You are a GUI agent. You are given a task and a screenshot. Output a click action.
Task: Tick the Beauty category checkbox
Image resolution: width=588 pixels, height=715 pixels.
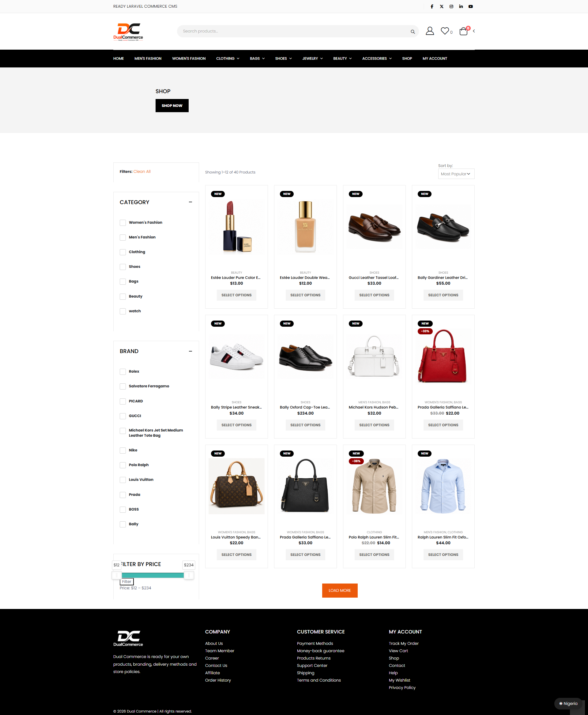[x=123, y=296]
